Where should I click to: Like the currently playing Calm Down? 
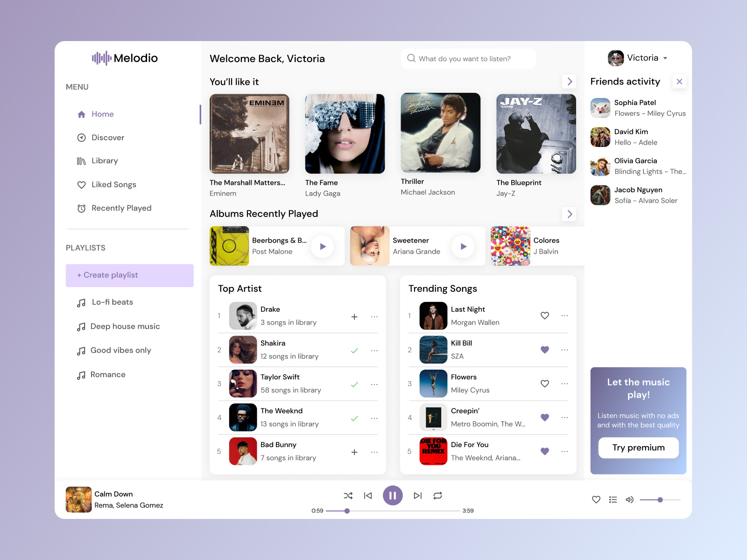pyautogui.click(x=596, y=499)
